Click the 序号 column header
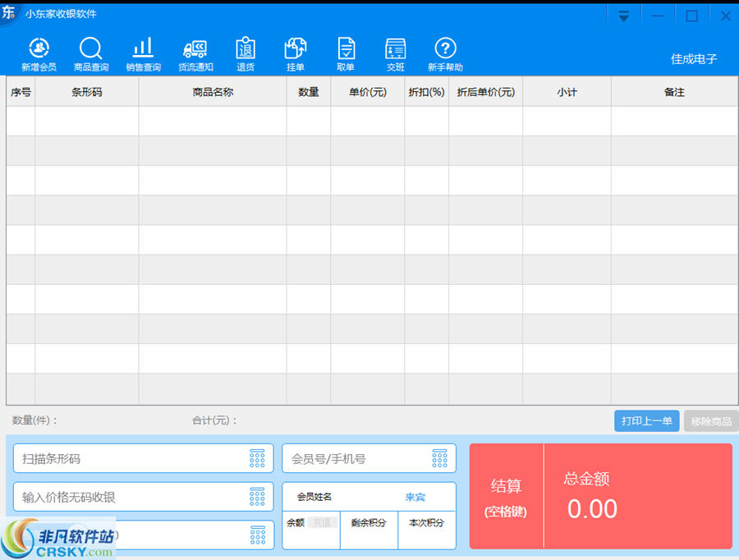Viewport: 739px width, 560px height. coord(21,92)
